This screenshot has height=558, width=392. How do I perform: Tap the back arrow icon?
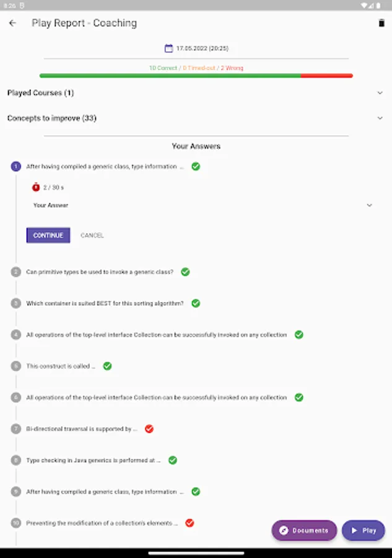tap(13, 24)
